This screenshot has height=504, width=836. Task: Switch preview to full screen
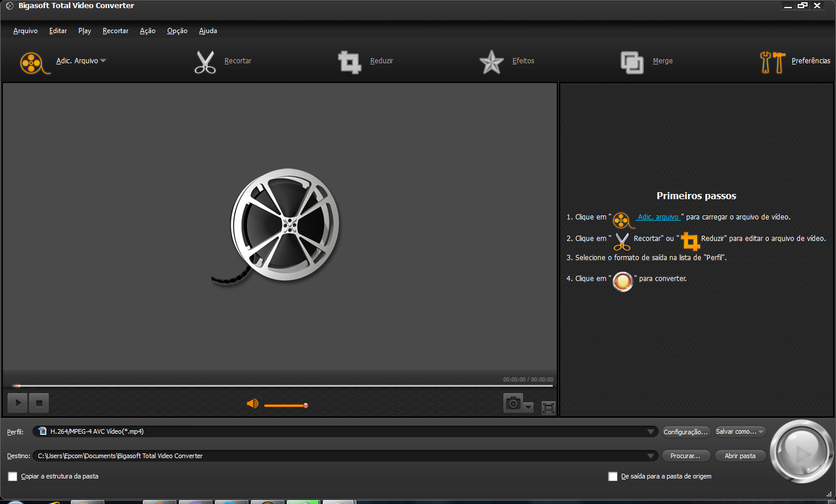click(x=549, y=408)
